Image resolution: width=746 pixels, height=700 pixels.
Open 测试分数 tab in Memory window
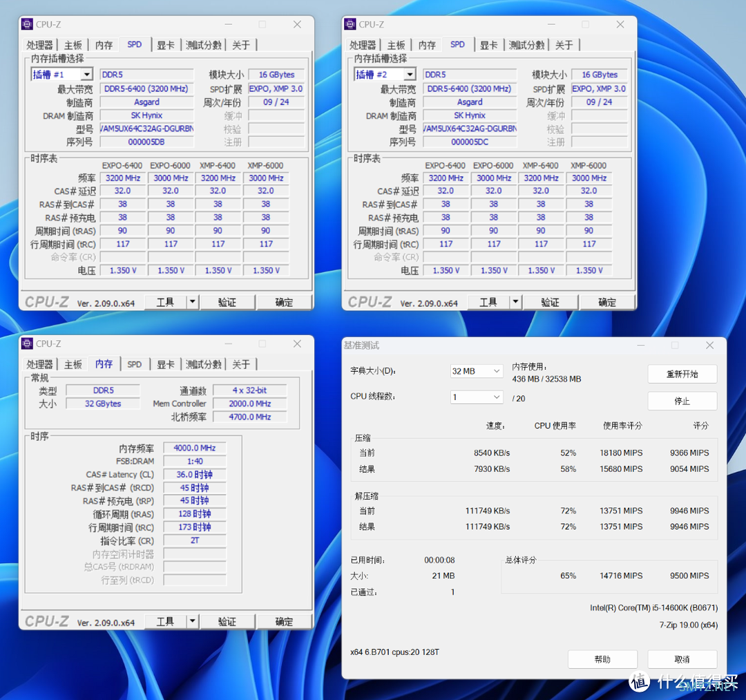(204, 365)
